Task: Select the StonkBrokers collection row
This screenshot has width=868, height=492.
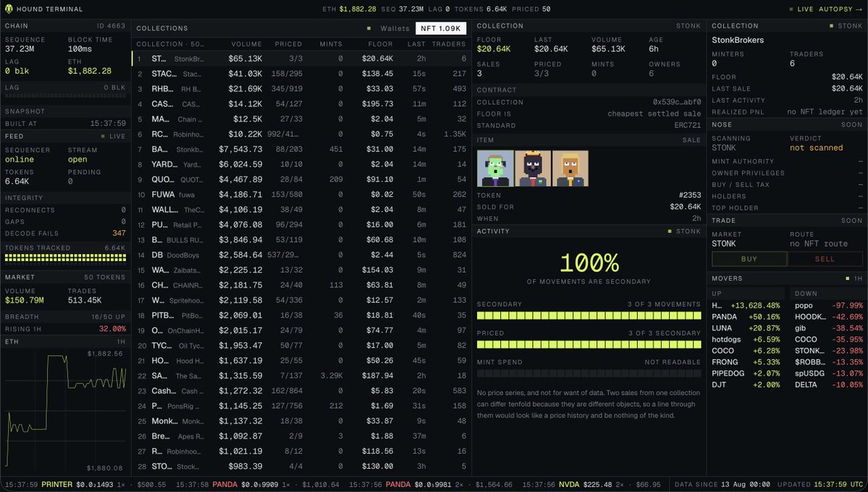Action: [x=302, y=59]
